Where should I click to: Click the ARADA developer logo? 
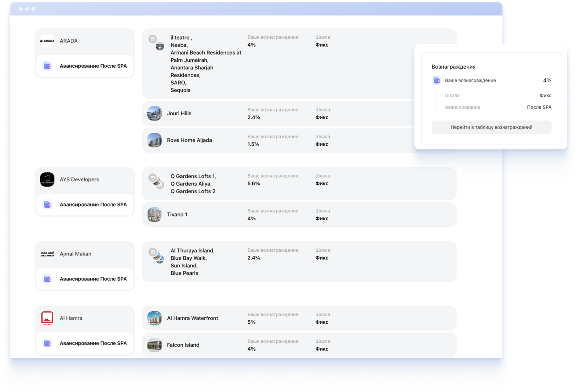pos(47,41)
